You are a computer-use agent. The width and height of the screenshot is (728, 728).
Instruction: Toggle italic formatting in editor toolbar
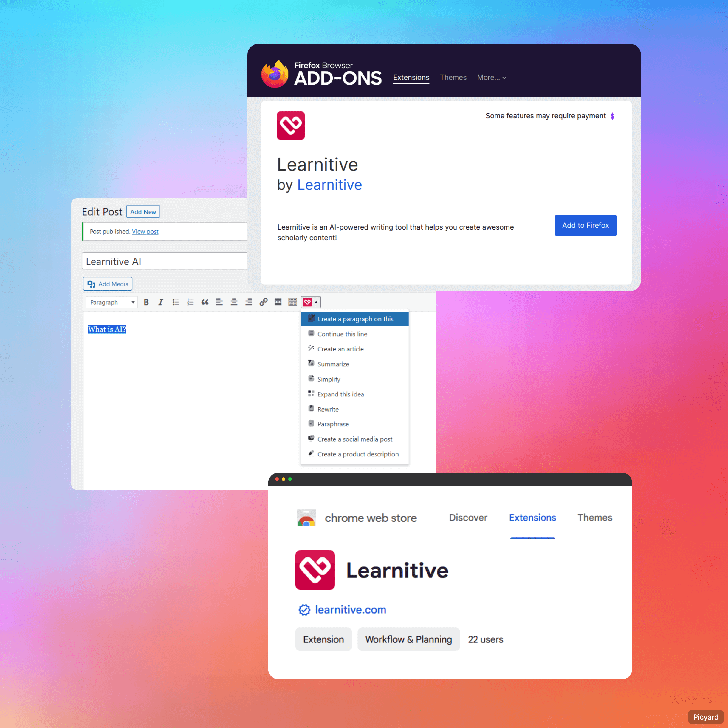coord(160,302)
